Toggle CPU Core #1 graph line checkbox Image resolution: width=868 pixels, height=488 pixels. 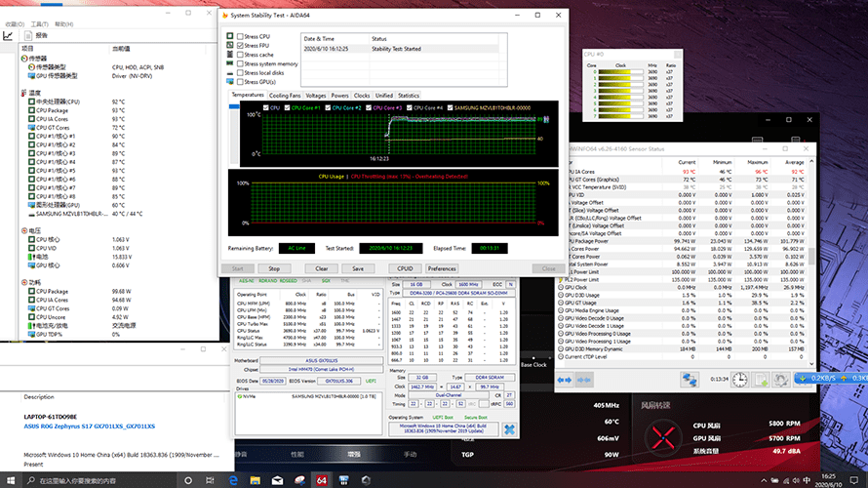tap(288, 108)
